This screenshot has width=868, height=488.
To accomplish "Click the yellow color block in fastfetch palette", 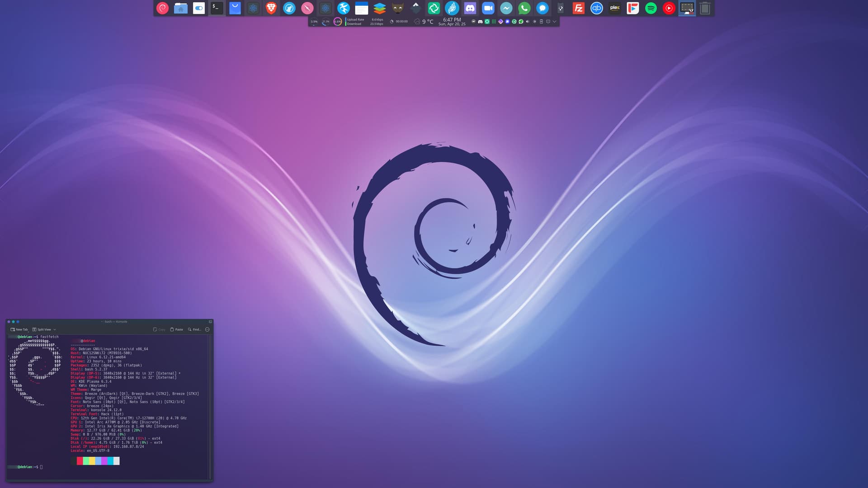I will click(x=92, y=461).
